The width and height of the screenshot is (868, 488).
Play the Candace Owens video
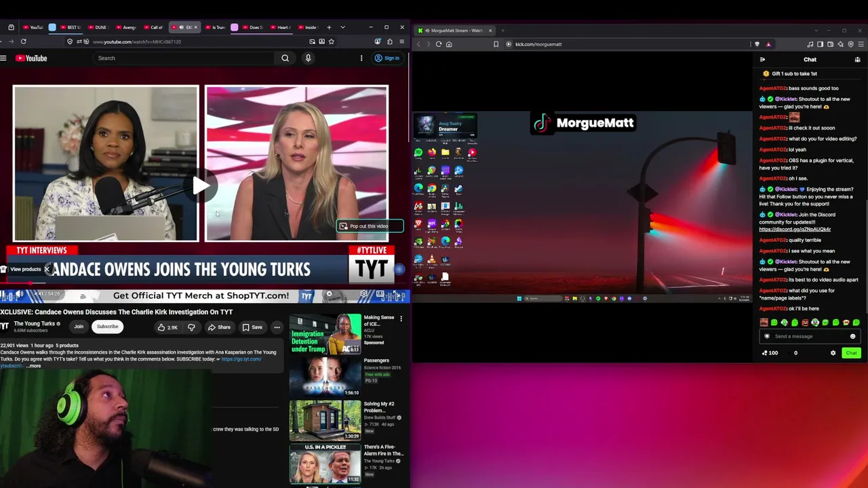201,186
